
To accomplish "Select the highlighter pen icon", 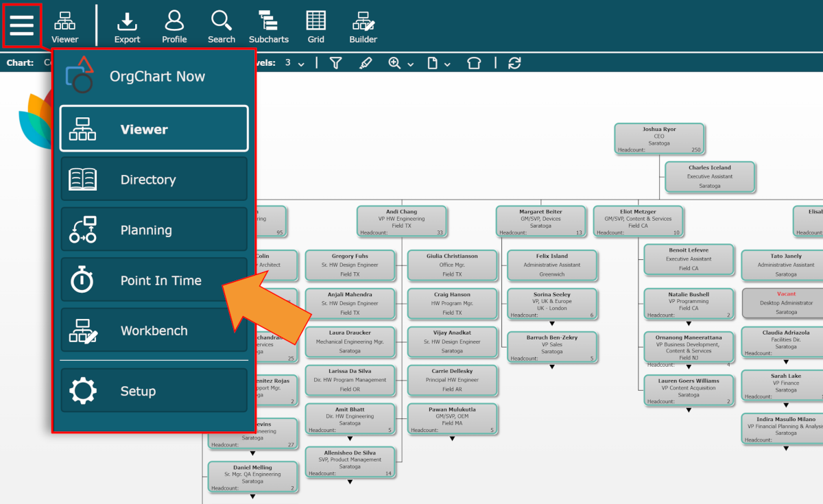I will pyautogui.click(x=366, y=63).
